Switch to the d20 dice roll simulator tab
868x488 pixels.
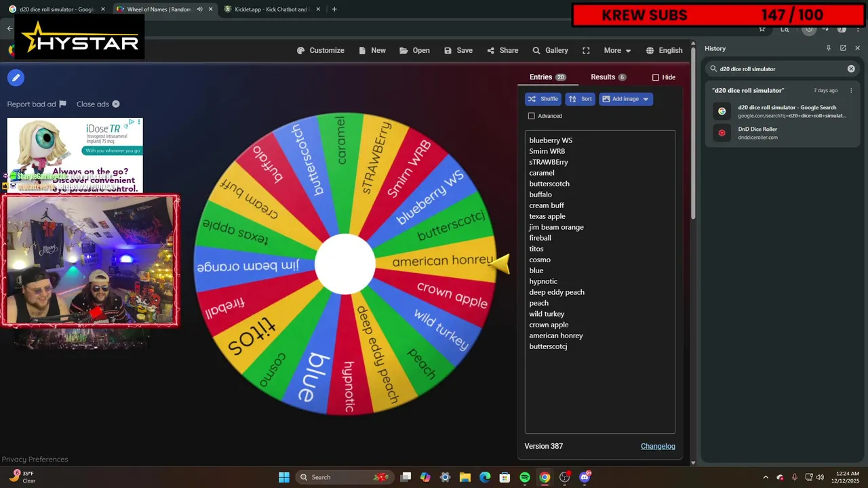click(x=57, y=9)
